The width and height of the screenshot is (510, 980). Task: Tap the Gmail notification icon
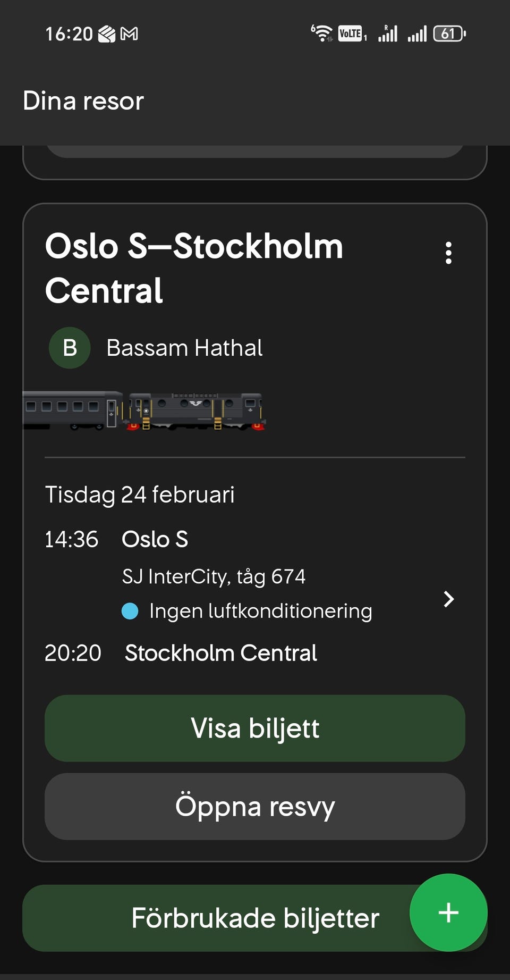(129, 34)
